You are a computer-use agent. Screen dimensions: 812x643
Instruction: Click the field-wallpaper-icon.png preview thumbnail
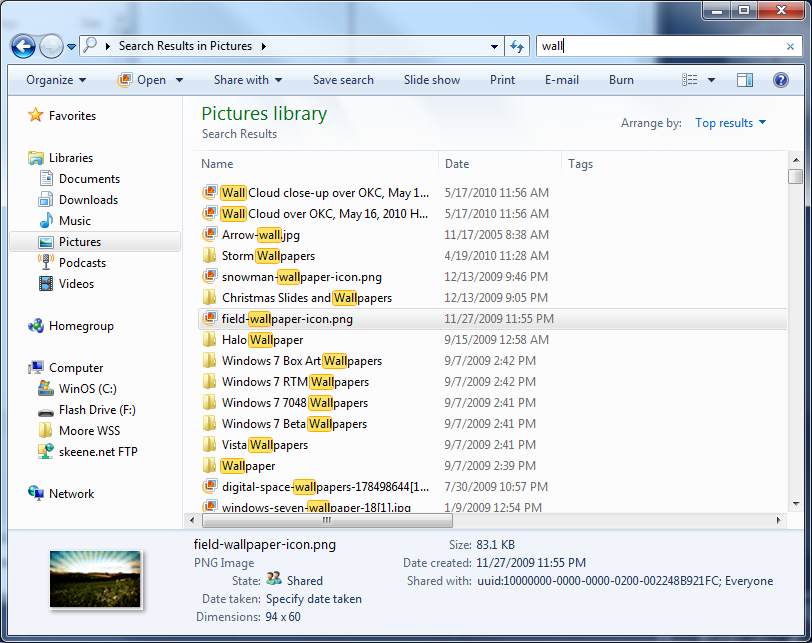pos(95,578)
